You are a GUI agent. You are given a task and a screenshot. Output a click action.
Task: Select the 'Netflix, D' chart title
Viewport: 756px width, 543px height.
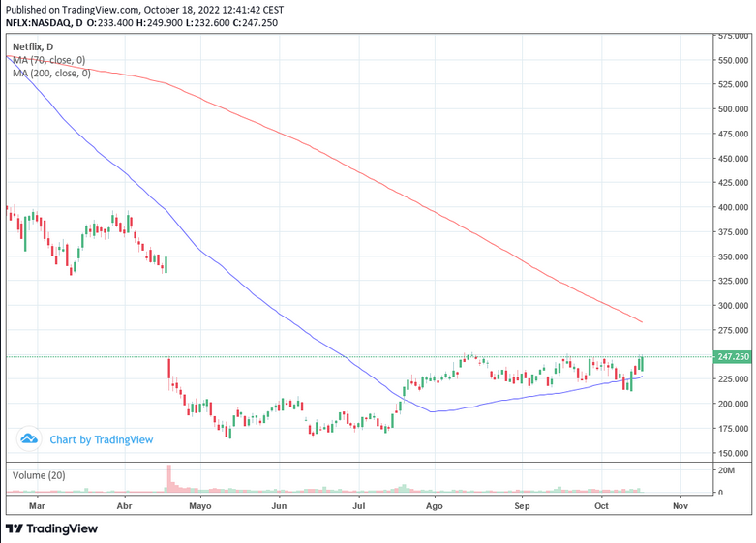[x=33, y=46]
